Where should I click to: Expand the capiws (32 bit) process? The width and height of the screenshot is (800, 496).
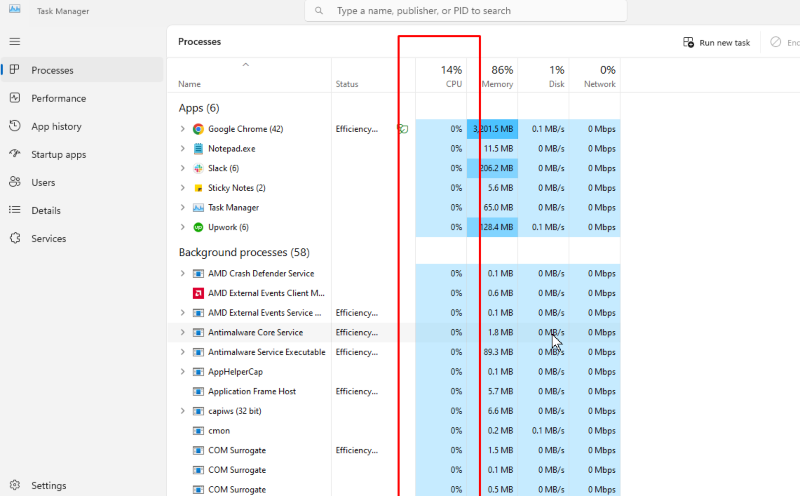pyautogui.click(x=182, y=411)
